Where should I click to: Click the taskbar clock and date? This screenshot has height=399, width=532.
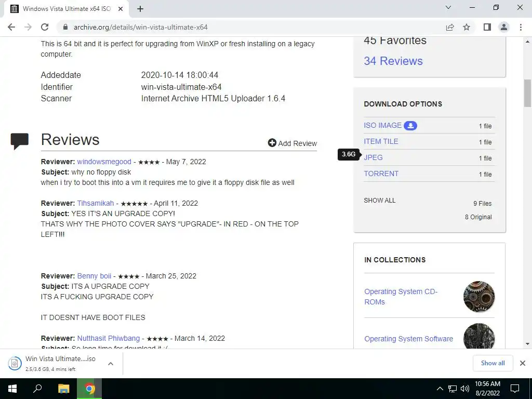(x=487, y=389)
